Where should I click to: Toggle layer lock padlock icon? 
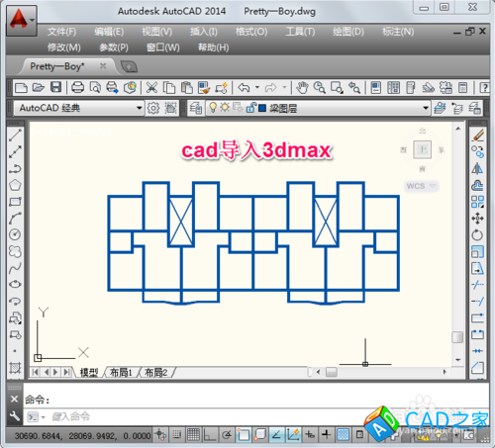click(251, 107)
